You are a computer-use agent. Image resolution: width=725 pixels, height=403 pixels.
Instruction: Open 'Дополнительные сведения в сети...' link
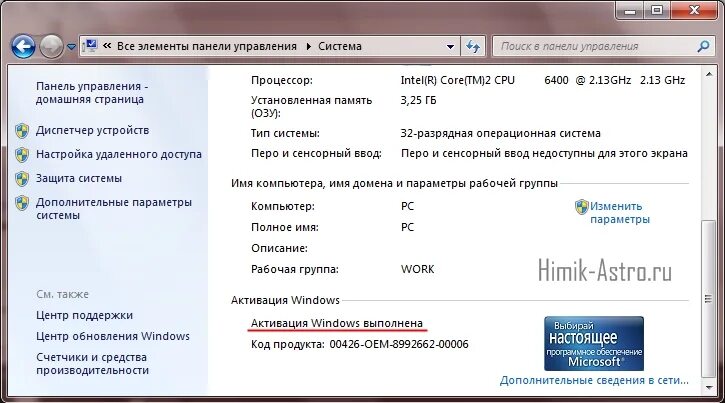[594, 380]
